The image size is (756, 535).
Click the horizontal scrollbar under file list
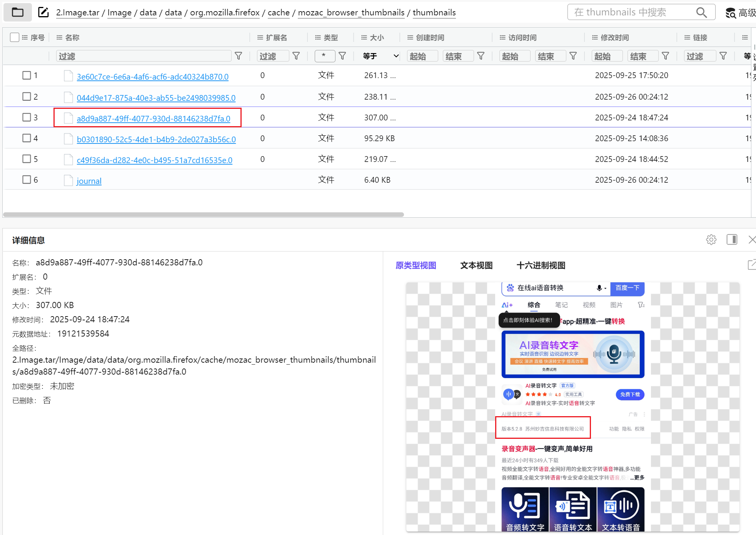pos(203,215)
